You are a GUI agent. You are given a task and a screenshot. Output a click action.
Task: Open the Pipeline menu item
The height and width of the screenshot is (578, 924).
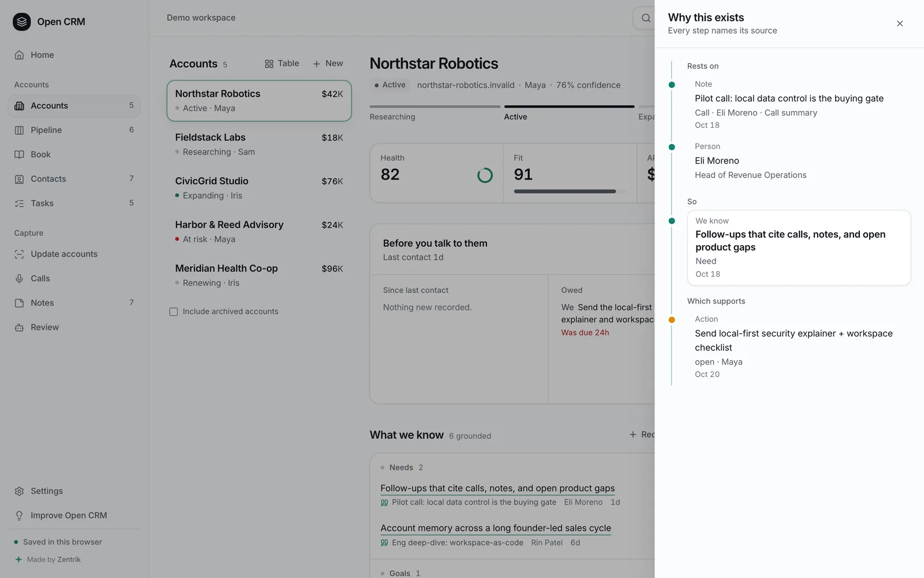pyautogui.click(x=74, y=130)
